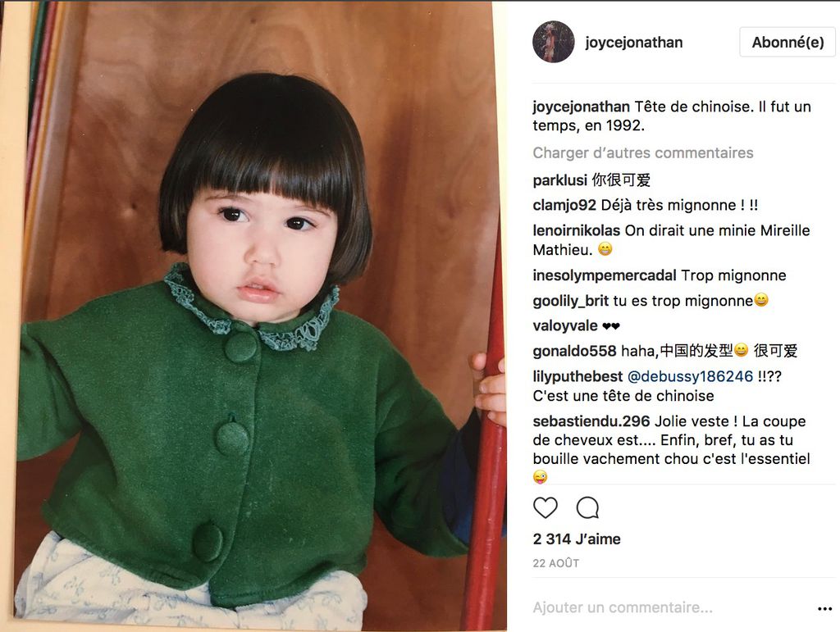Open the 22 AOÛT post date link
The height and width of the screenshot is (632, 840).
[556, 563]
